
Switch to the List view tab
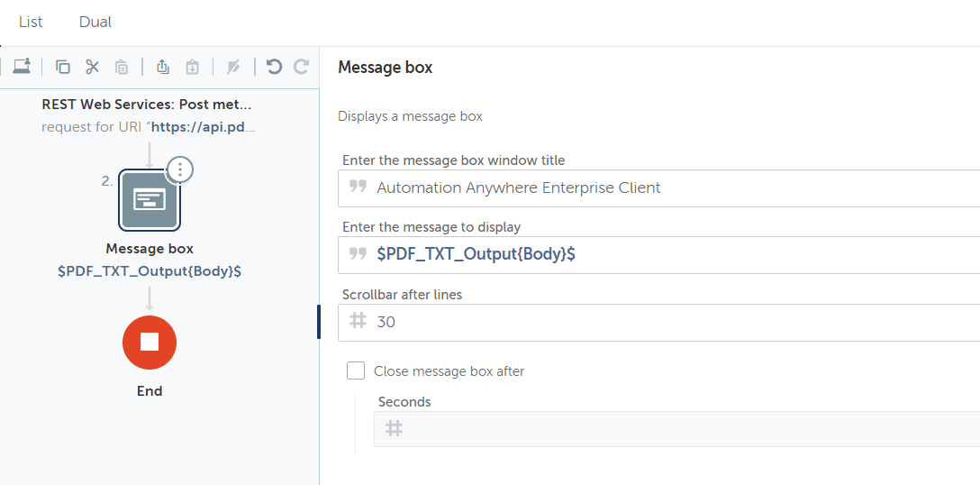click(x=31, y=22)
